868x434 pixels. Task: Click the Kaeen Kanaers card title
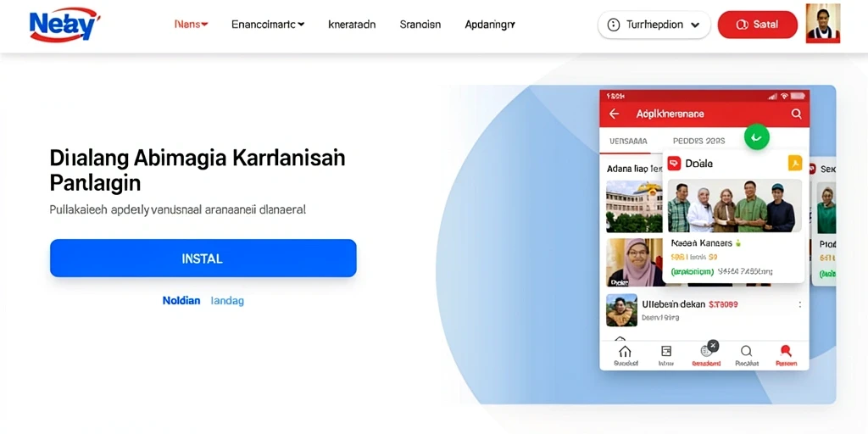[x=701, y=243]
